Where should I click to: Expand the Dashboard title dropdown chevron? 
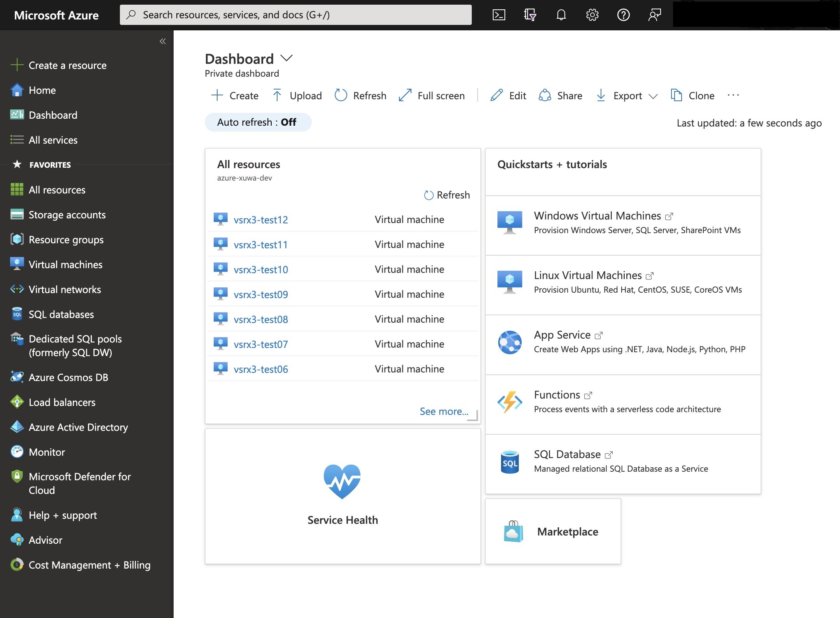[x=286, y=58]
